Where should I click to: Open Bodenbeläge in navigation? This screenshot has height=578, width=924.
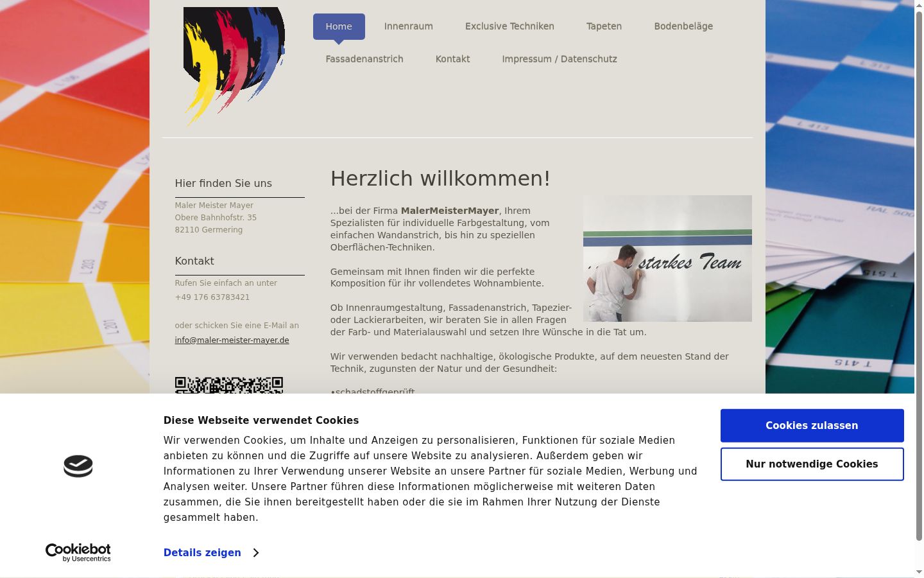[x=683, y=26]
